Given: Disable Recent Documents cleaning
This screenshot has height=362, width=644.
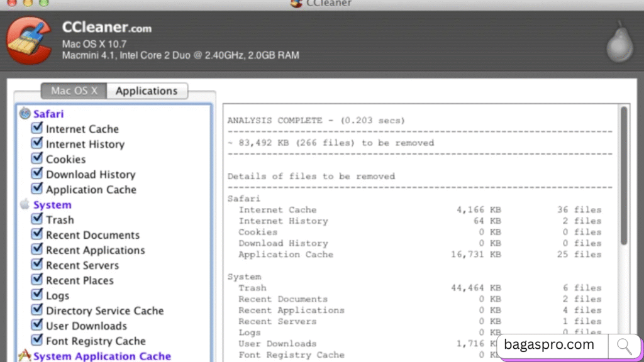Looking at the screenshot, I should tap(36, 234).
